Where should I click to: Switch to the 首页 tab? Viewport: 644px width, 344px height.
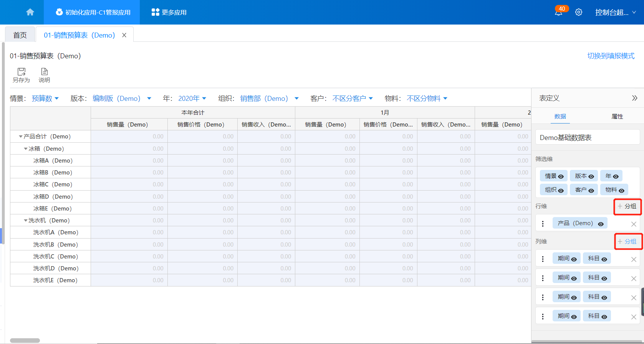click(20, 35)
